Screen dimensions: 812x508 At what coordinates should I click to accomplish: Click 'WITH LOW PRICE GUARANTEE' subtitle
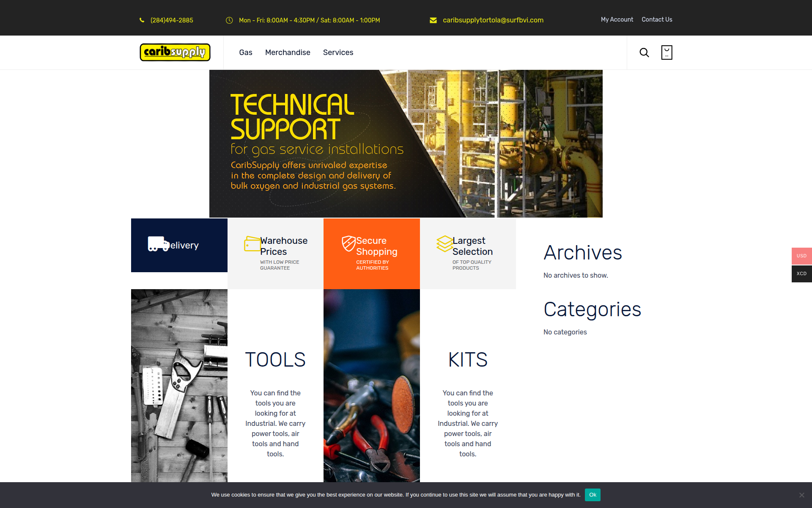point(280,265)
